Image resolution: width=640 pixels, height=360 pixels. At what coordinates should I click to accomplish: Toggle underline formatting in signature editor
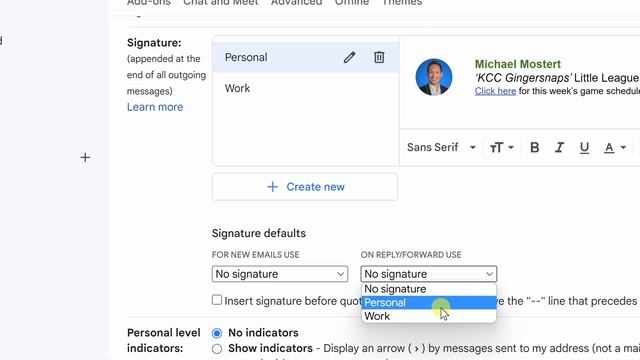pyautogui.click(x=584, y=147)
